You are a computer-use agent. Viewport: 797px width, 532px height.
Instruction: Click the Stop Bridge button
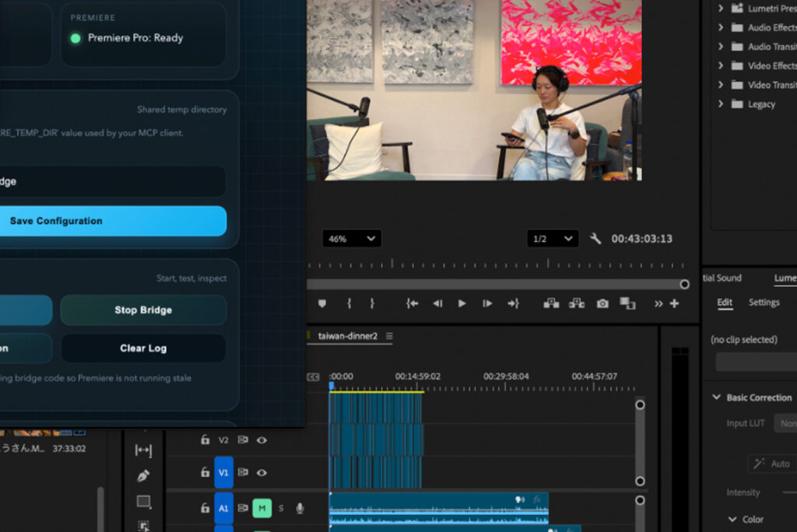point(143,310)
